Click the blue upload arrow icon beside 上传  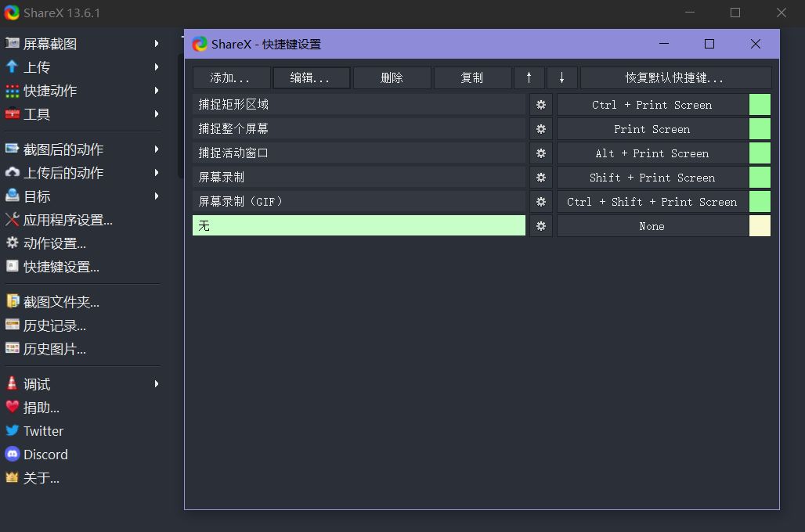point(12,66)
